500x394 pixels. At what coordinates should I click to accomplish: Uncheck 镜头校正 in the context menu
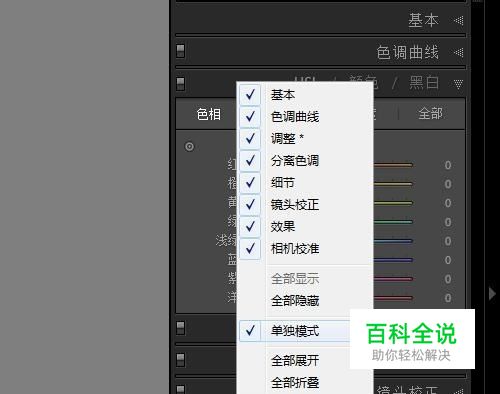(305, 205)
